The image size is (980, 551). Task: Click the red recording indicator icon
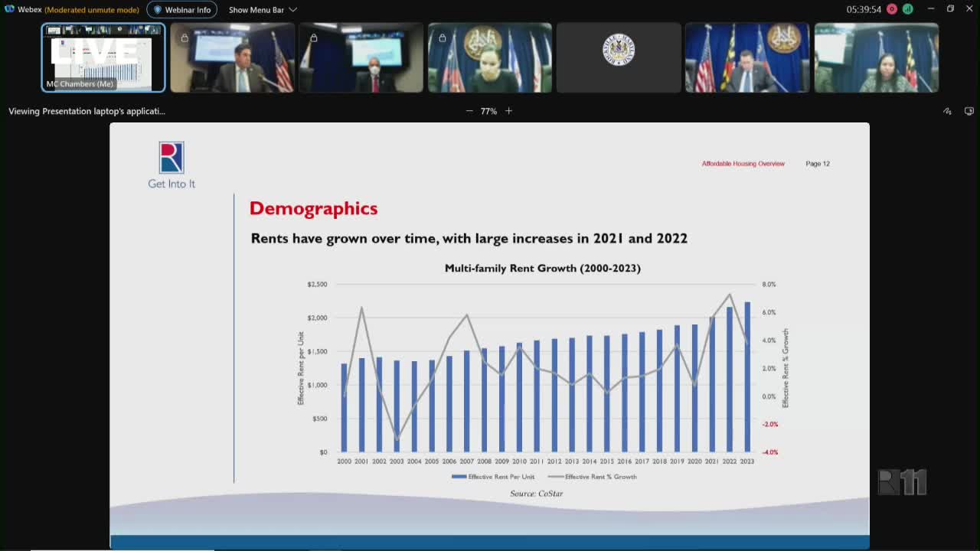892,9
